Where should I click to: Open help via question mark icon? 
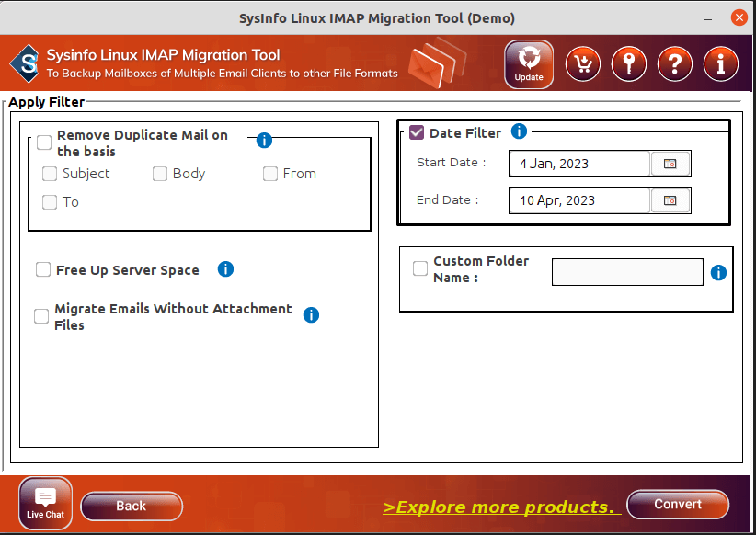[674, 64]
